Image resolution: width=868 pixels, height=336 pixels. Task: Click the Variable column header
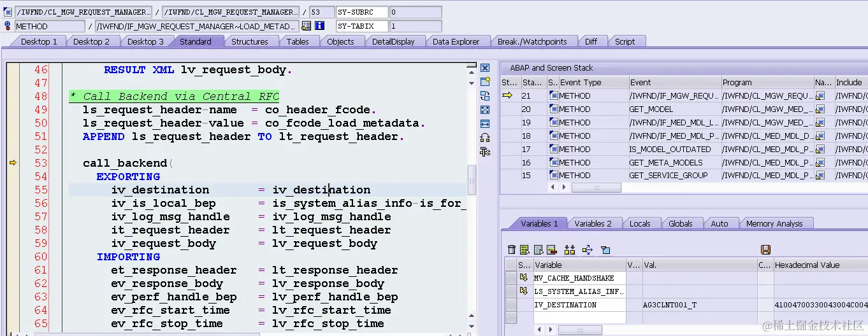tap(579, 265)
